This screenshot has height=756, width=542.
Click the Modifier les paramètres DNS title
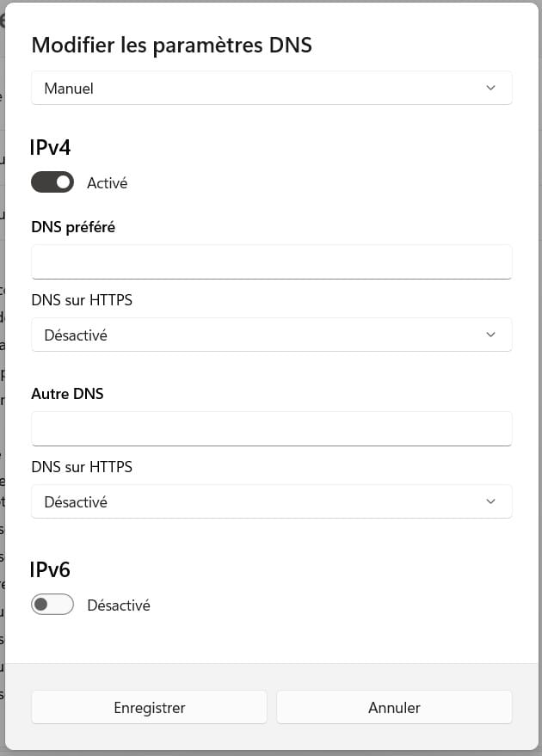(171, 46)
